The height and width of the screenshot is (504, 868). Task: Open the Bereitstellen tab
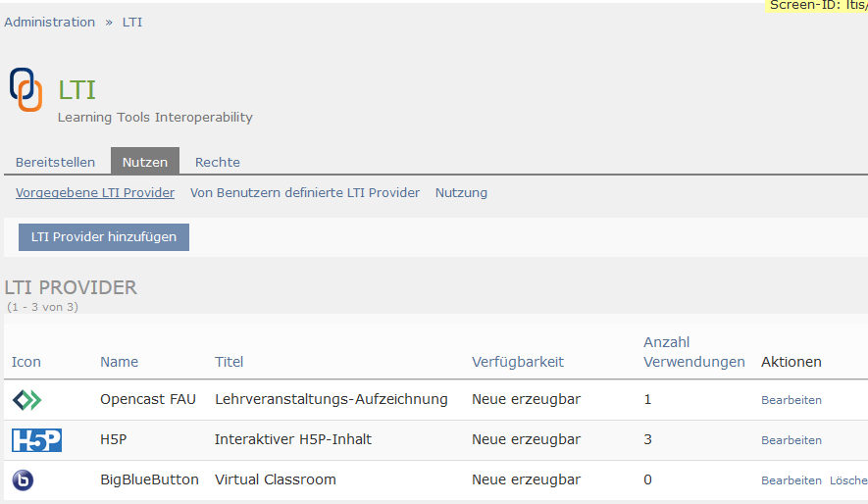(55, 162)
